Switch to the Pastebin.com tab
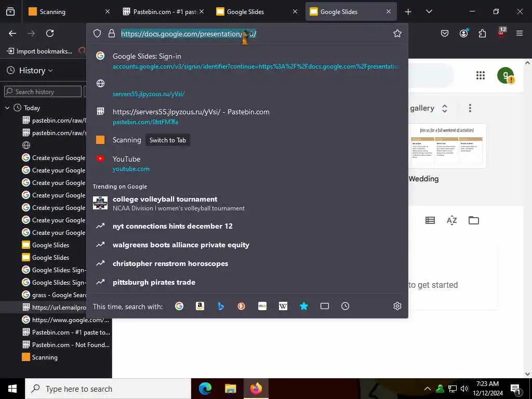532x399 pixels. click(164, 12)
